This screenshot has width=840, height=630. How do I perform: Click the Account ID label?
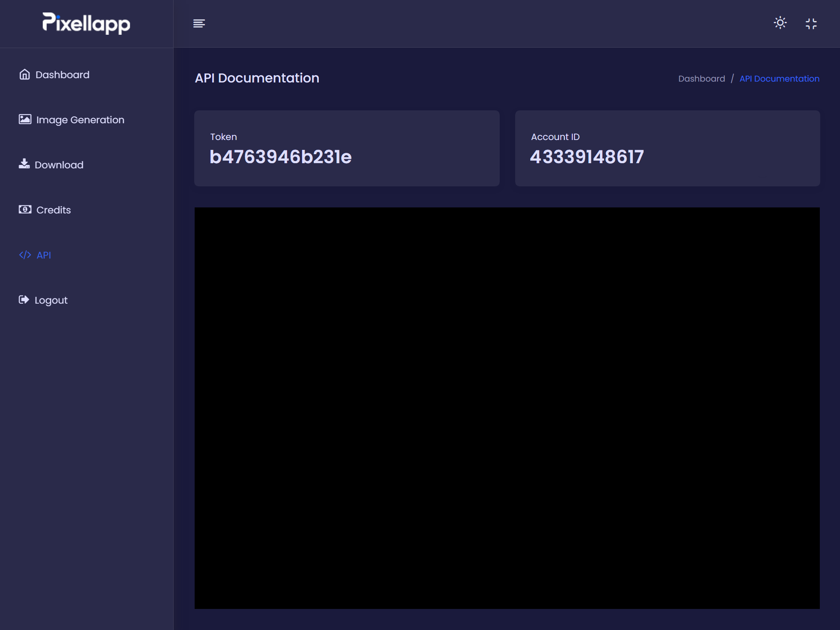point(555,137)
